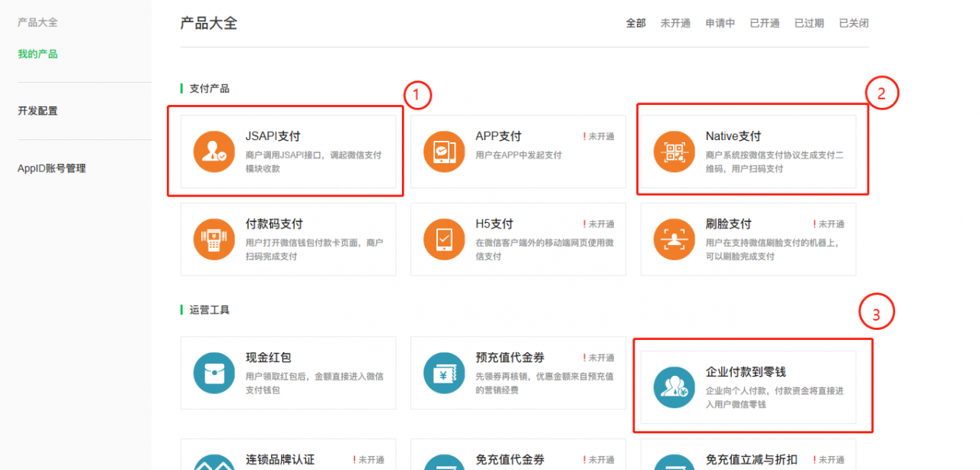
Task: Select 产品大全 sidebar heading
Action: 38,22
